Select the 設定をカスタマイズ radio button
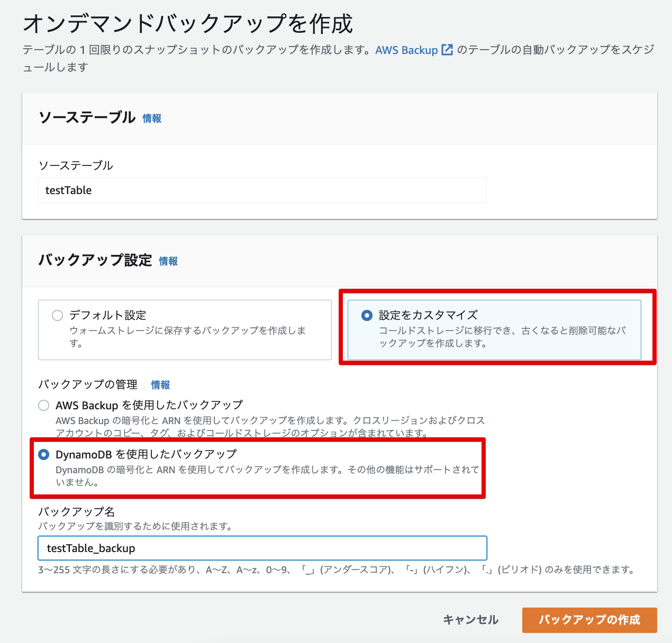This screenshot has height=643, width=672. [367, 316]
